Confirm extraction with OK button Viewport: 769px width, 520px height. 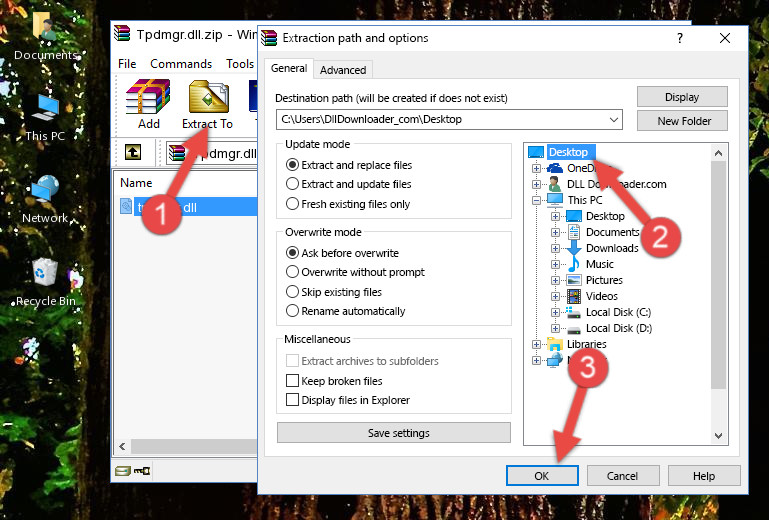pos(542,475)
